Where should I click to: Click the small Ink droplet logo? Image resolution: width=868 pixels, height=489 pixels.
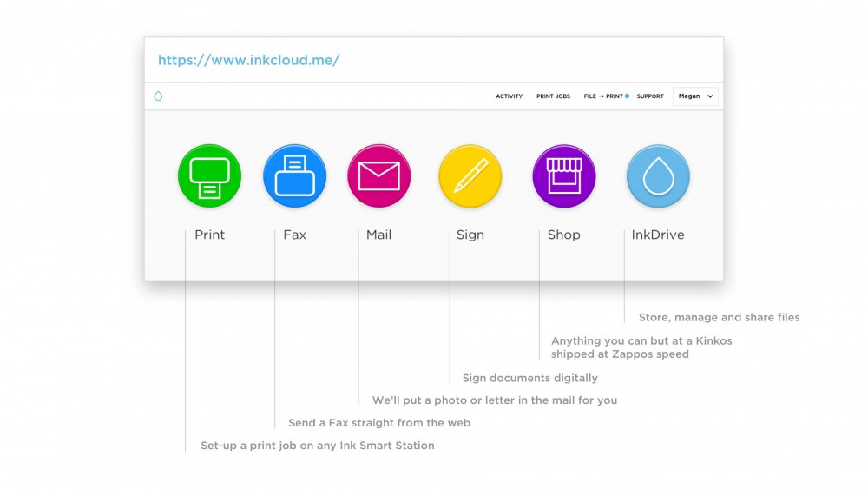pos(158,96)
